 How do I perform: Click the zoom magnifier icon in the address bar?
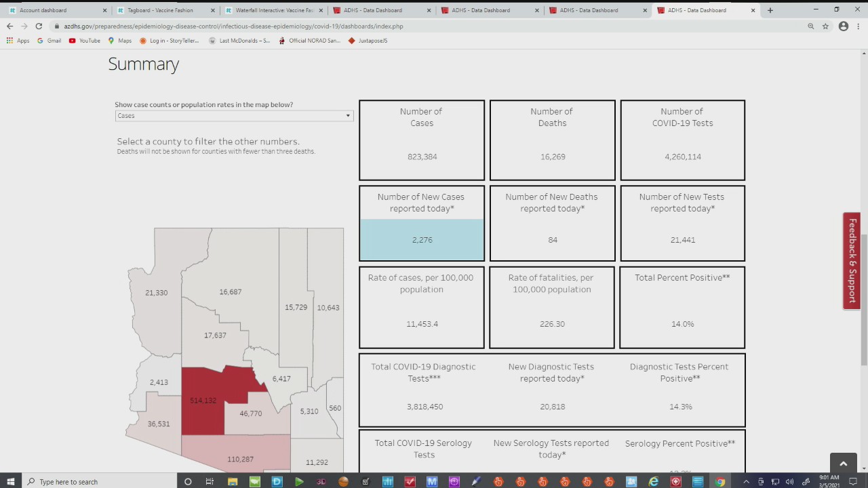point(810,26)
